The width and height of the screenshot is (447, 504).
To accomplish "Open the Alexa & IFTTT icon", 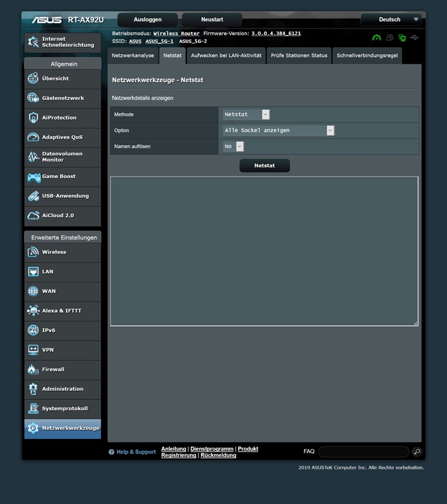I will pos(33,310).
